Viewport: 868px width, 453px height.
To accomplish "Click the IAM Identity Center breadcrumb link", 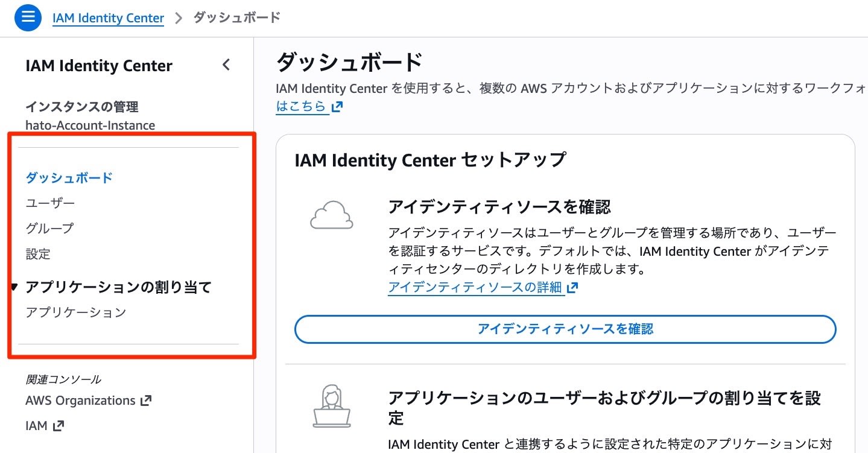I will (x=109, y=17).
